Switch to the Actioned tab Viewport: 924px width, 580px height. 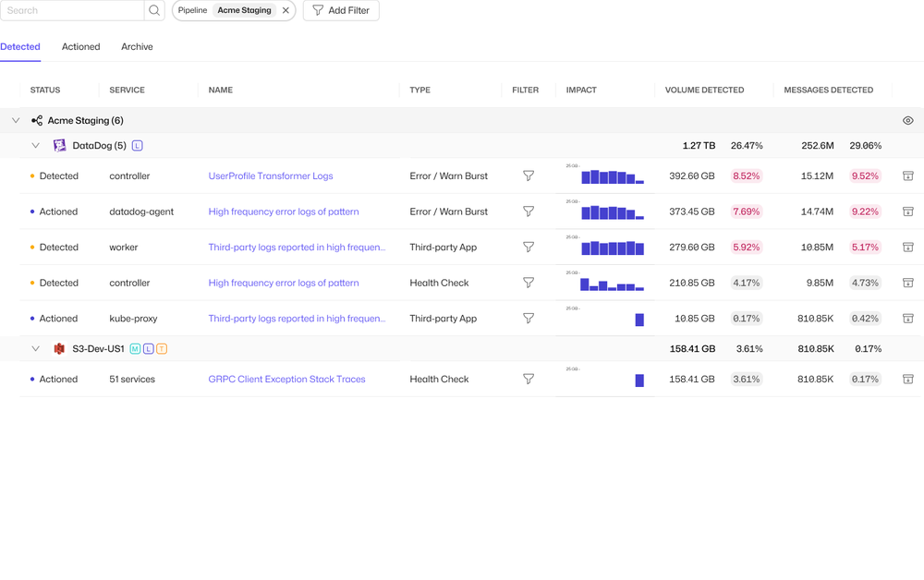pyautogui.click(x=80, y=46)
